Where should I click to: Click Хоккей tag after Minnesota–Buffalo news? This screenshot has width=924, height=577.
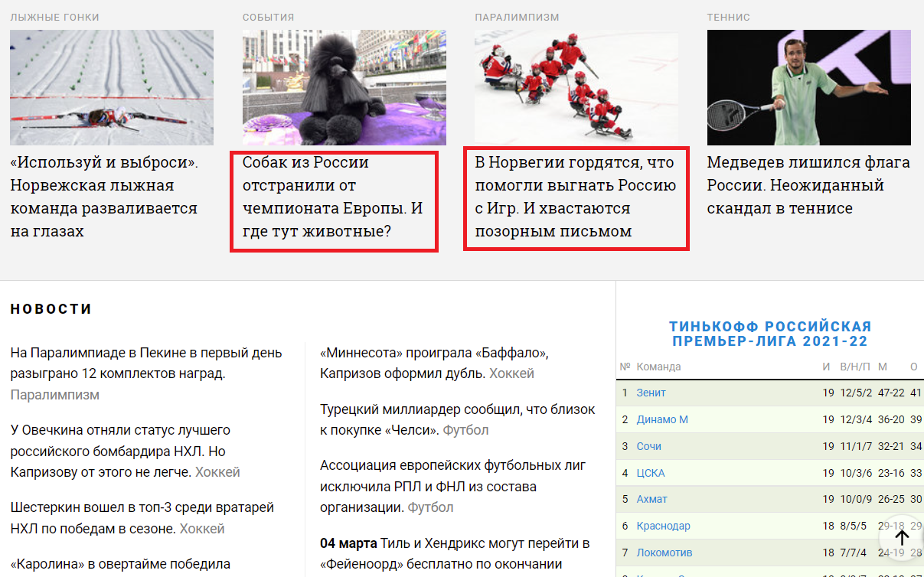point(511,373)
